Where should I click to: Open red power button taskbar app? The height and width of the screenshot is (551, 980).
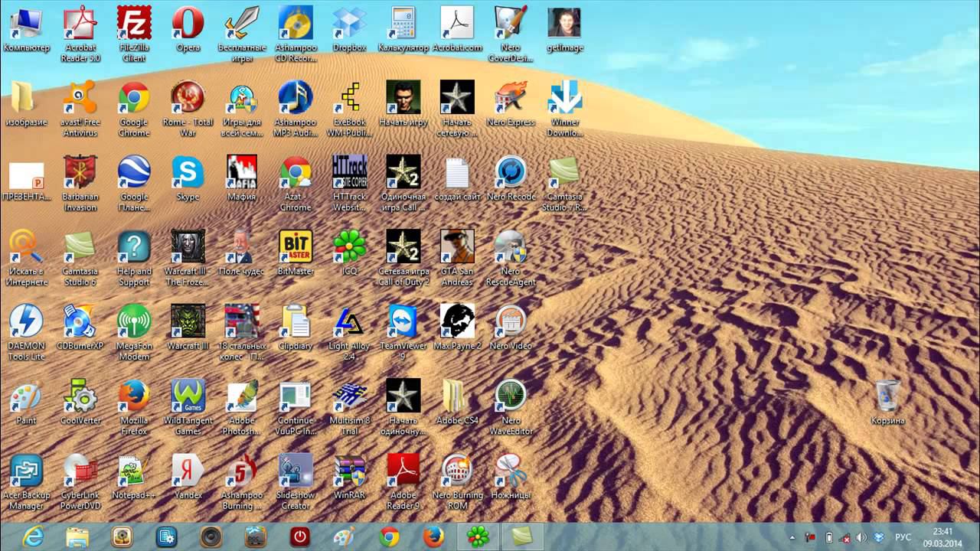point(299,537)
